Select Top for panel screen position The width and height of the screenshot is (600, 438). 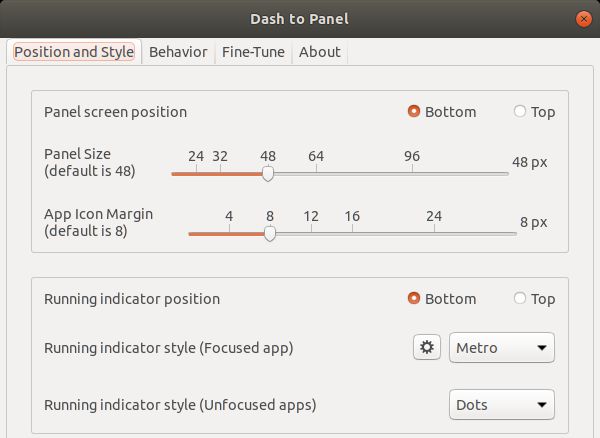click(534, 112)
